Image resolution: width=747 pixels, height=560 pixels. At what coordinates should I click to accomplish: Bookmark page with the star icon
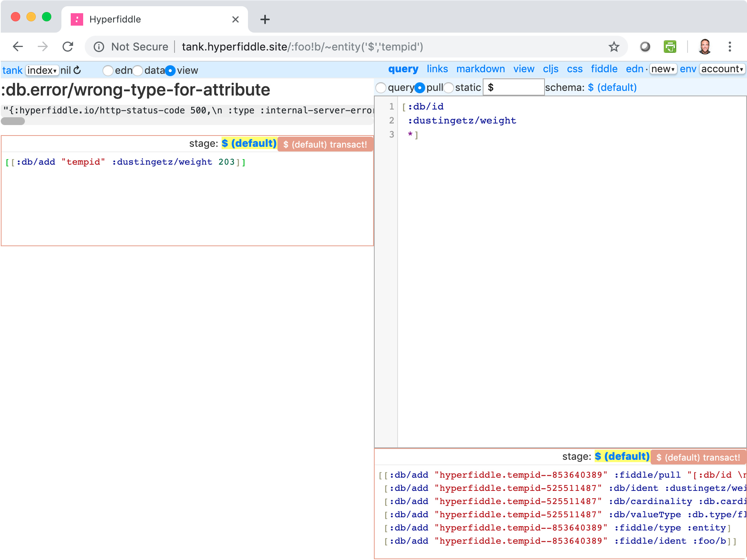point(614,47)
